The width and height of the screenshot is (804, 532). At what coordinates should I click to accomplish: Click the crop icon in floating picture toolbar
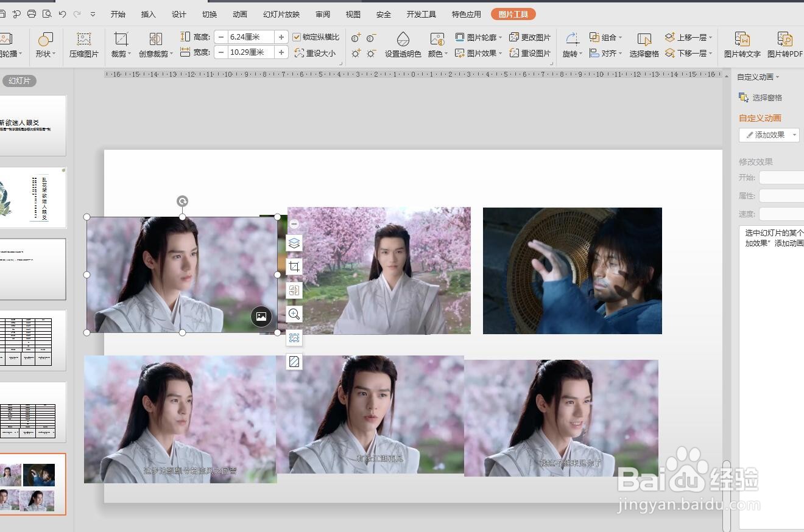(x=294, y=267)
